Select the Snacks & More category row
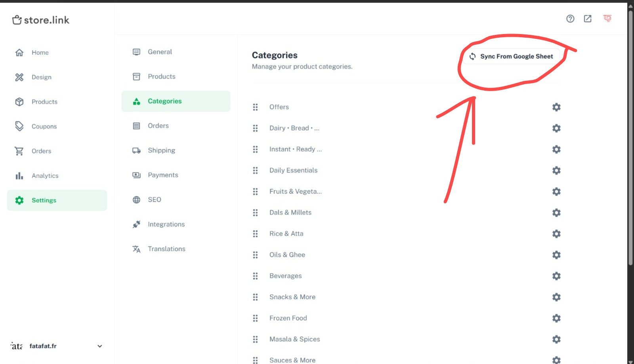 292,297
